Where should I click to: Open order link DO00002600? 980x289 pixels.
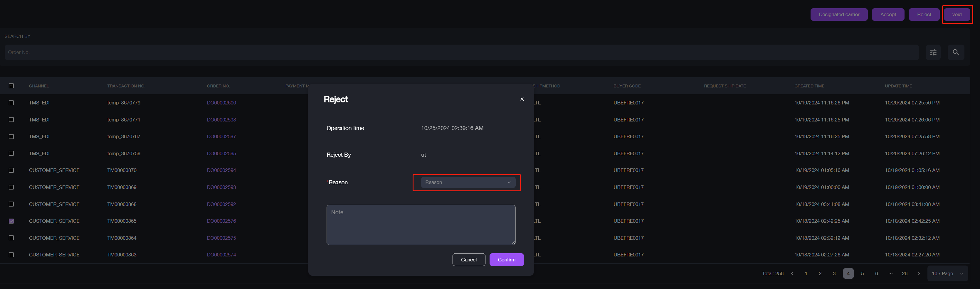221,103
